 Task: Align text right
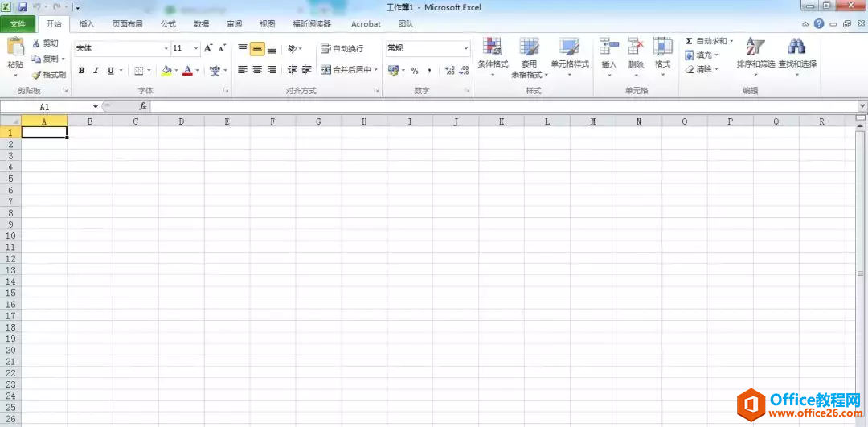[272, 70]
